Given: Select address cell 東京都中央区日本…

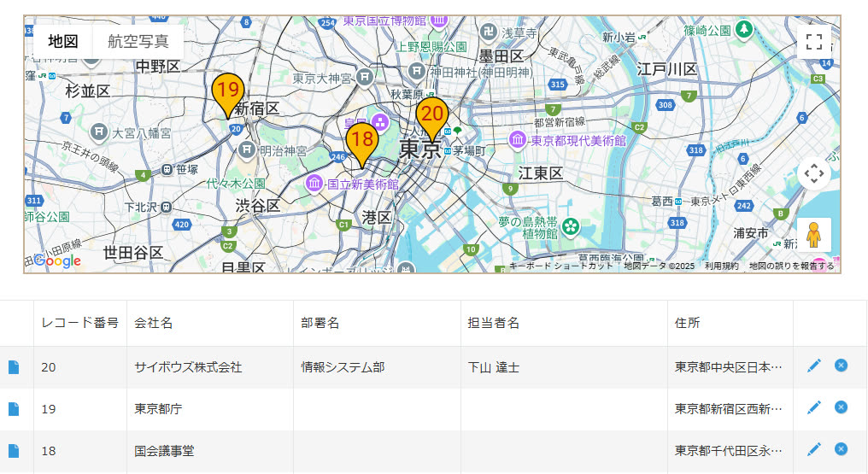Looking at the screenshot, I should pos(730,367).
